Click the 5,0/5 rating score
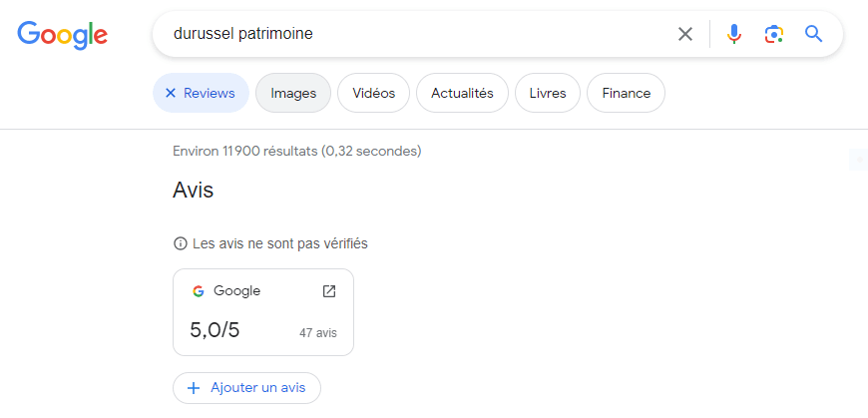 coord(215,330)
